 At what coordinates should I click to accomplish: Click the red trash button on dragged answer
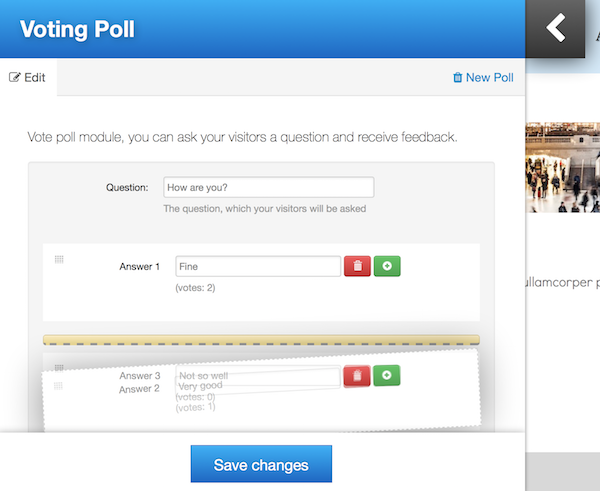coord(357,376)
